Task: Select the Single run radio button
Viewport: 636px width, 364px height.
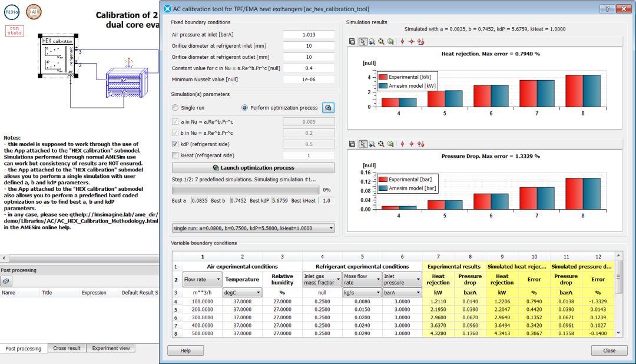Action: 175,108
